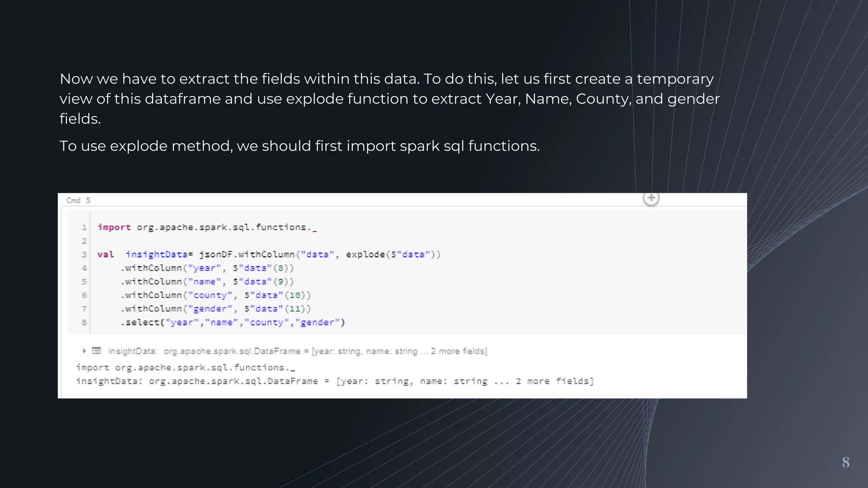Click the slide page number 8
Viewport: 868px width, 488px height.
tap(846, 462)
